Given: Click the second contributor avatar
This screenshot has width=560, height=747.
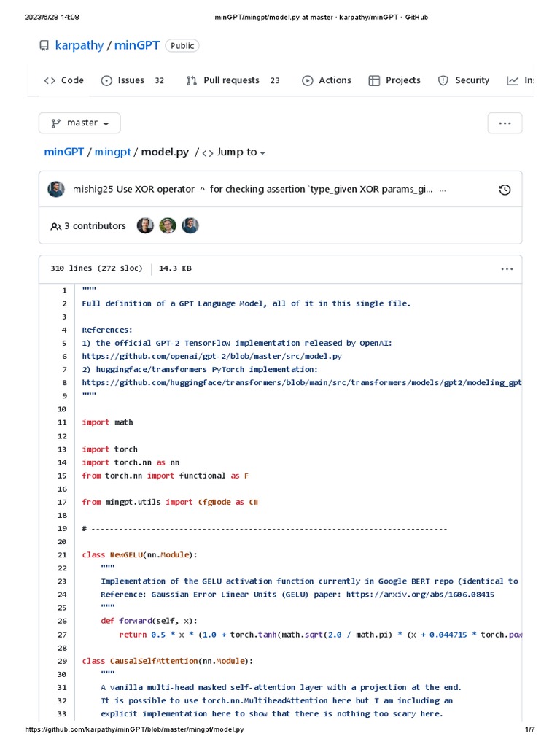Looking at the screenshot, I should (x=168, y=226).
